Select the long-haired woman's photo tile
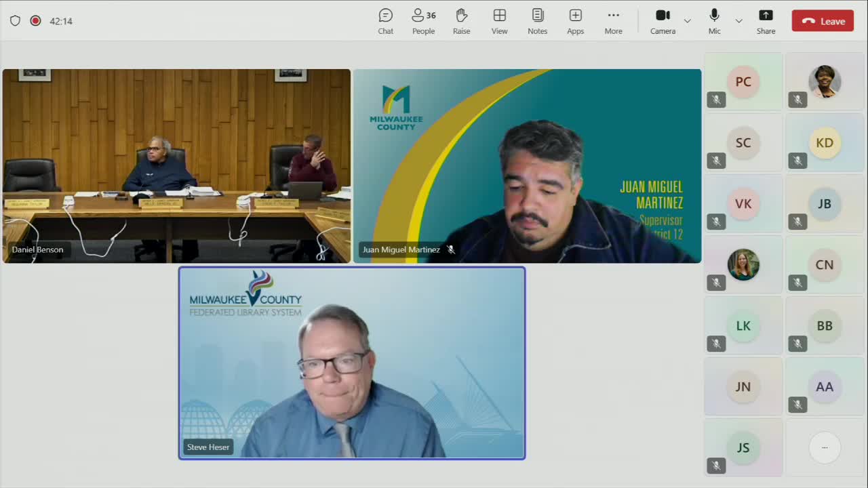The image size is (868, 488). [x=743, y=264]
